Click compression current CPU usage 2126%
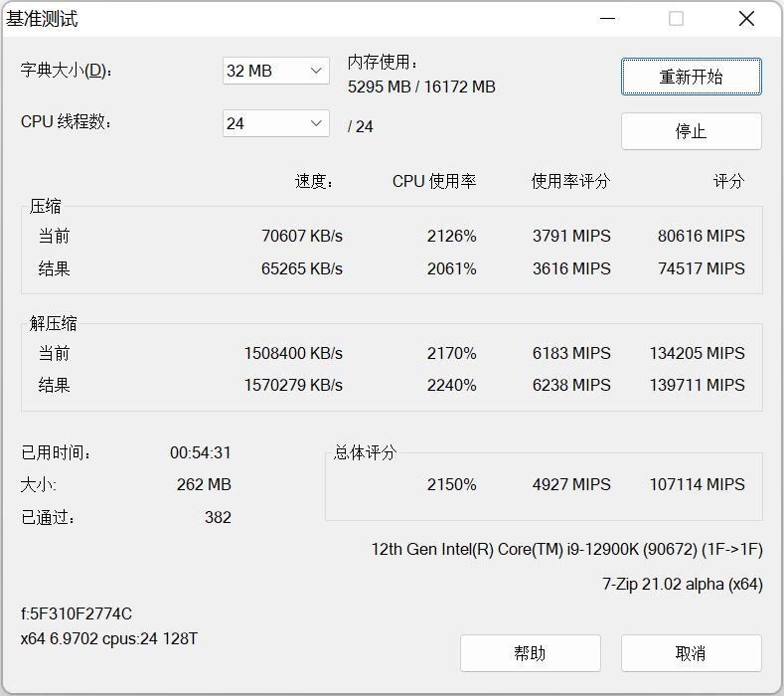Image resolution: width=784 pixels, height=696 pixels. tap(451, 236)
